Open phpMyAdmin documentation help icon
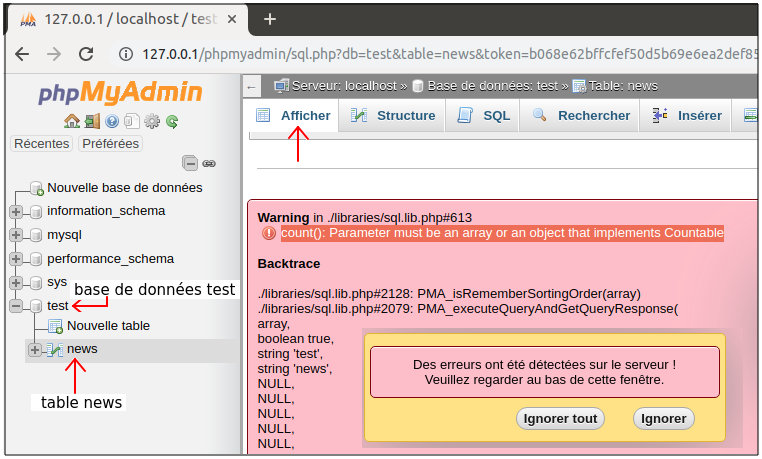The image size is (762, 459). click(112, 121)
